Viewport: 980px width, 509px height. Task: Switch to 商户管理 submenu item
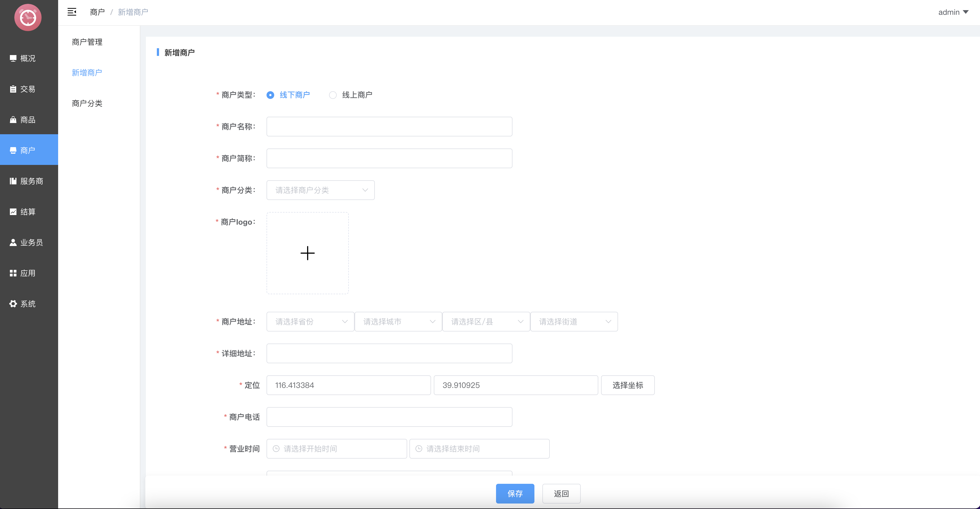(x=87, y=42)
